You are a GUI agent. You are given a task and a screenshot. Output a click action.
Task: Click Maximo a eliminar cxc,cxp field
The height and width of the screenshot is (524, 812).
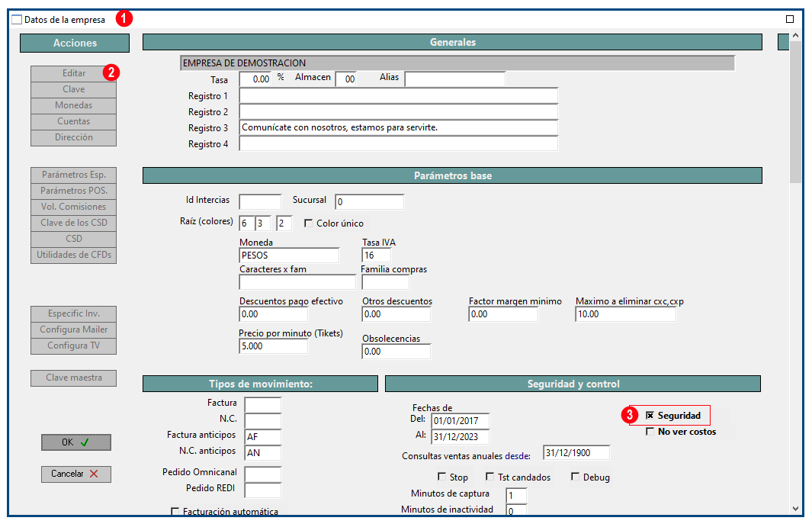pos(625,314)
